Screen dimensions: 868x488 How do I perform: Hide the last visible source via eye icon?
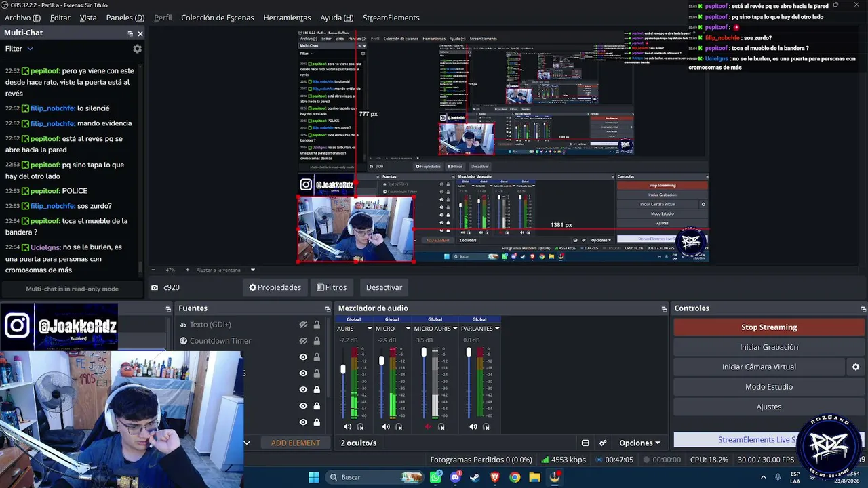pos(303,422)
